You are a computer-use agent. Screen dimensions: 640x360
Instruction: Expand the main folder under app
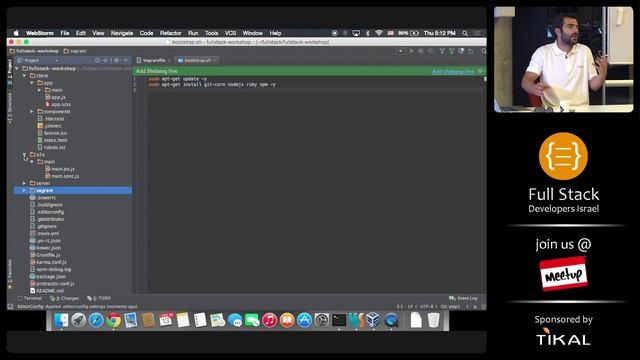tap(39, 90)
